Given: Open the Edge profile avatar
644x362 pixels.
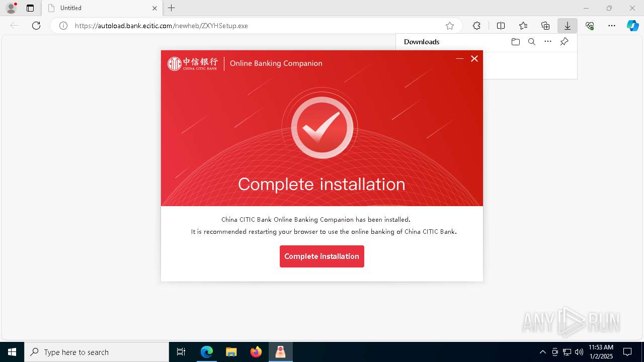Looking at the screenshot, I should 11,8.
